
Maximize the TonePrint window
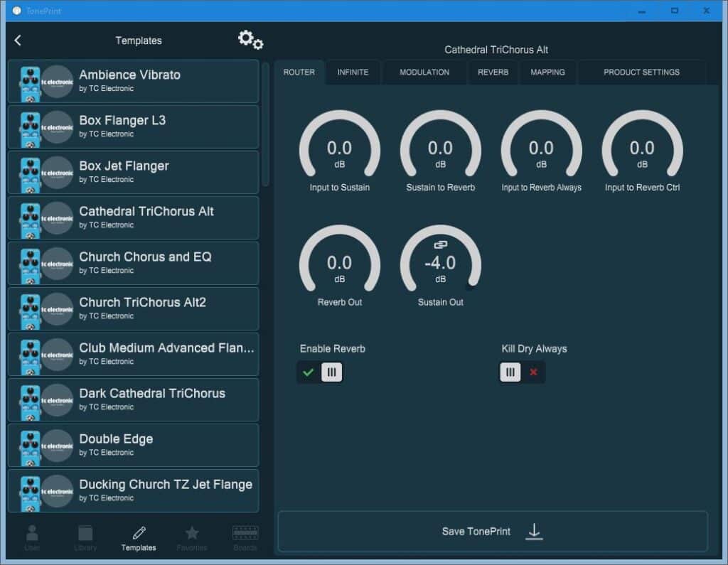675,11
